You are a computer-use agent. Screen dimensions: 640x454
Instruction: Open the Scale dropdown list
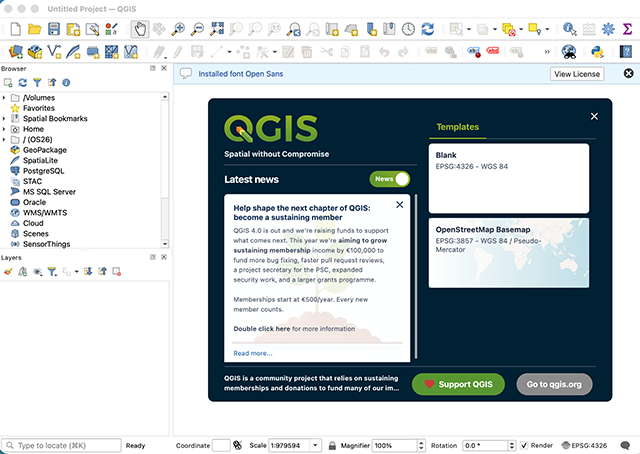[x=316, y=445]
